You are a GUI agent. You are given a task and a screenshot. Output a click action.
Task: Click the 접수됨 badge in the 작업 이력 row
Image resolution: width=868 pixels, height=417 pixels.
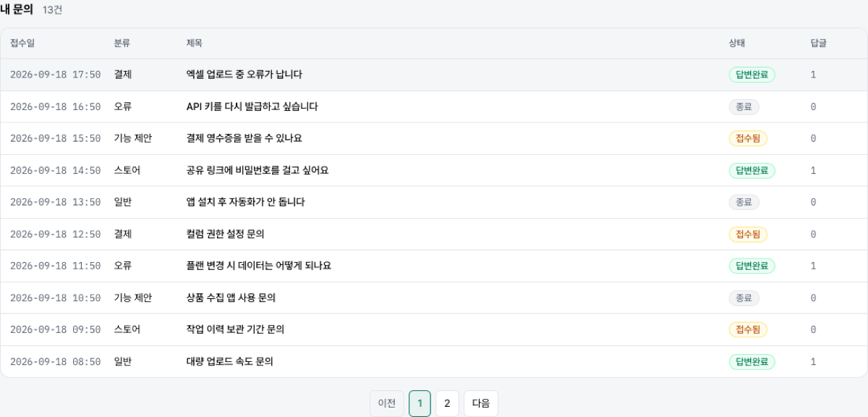click(748, 329)
